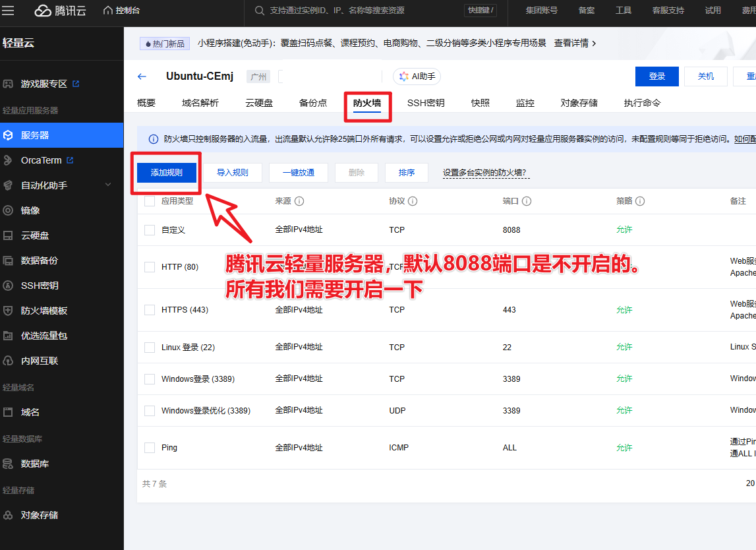Expand the 自动化助手 sidebar menu
The height and width of the screenshot is (550, 756).
109,185
